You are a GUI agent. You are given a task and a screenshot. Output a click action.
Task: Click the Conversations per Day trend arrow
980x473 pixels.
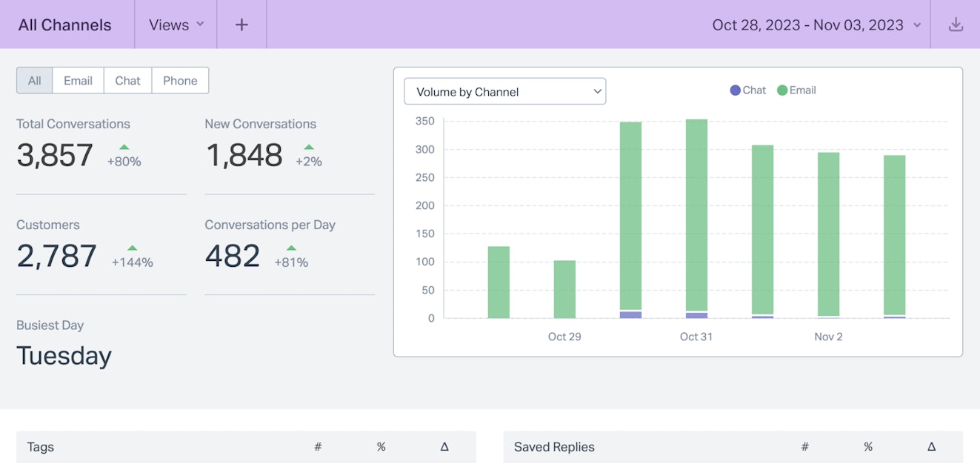pyautogui.click(x=291, y=248)
